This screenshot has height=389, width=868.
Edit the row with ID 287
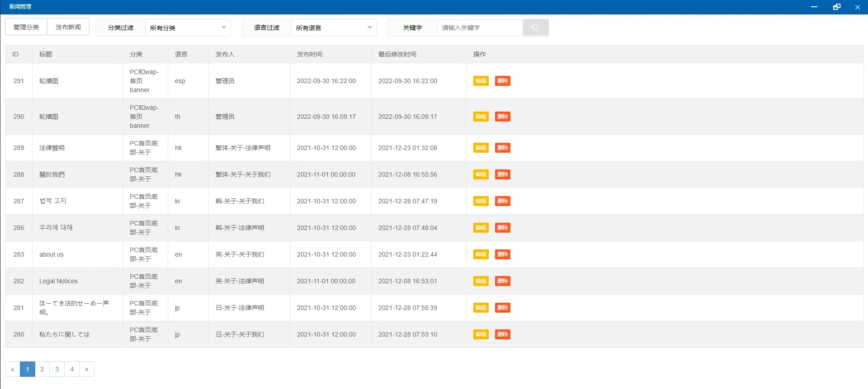click(x=481, y=201)
